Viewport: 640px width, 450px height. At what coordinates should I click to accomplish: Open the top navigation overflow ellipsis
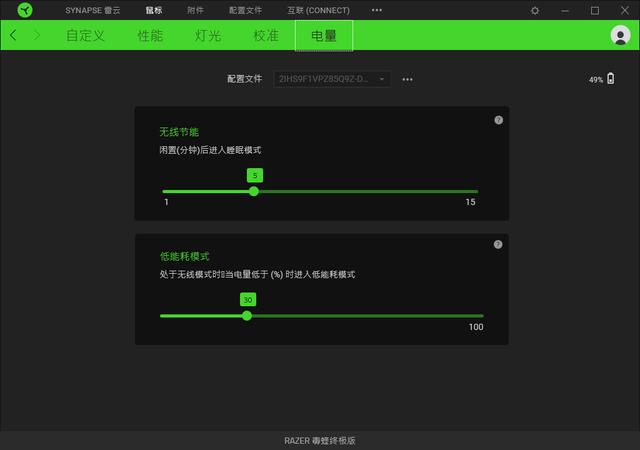377,10
